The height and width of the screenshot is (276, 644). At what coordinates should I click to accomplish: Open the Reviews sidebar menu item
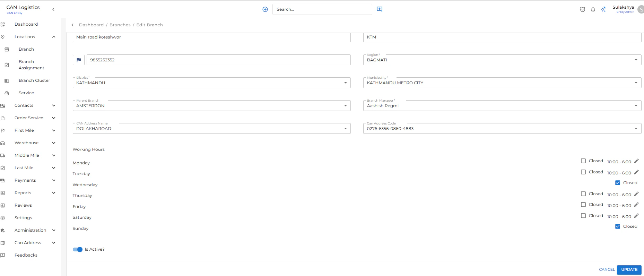(x=23, y=205)
